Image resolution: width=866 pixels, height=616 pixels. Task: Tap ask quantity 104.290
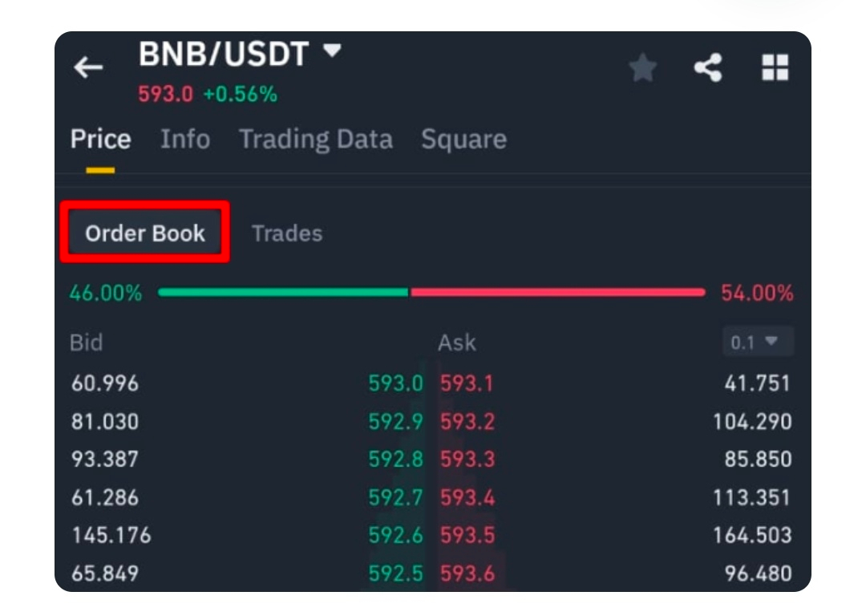coord(752,422)
